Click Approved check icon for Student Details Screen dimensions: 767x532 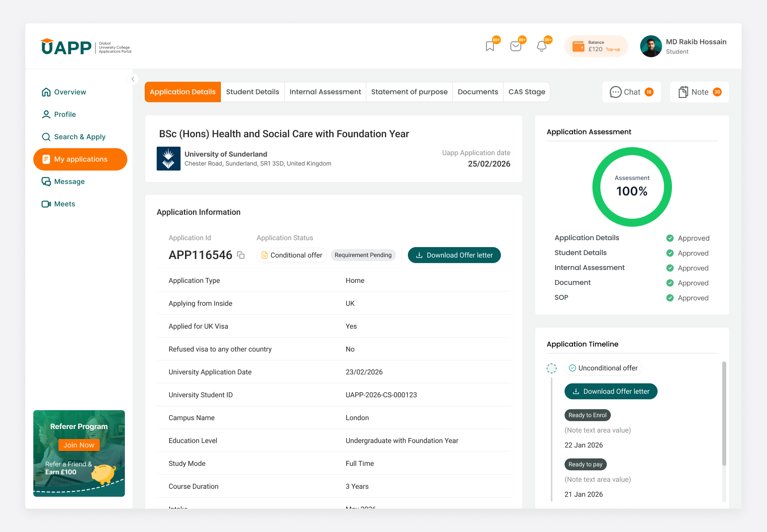(x=670, y=253)
